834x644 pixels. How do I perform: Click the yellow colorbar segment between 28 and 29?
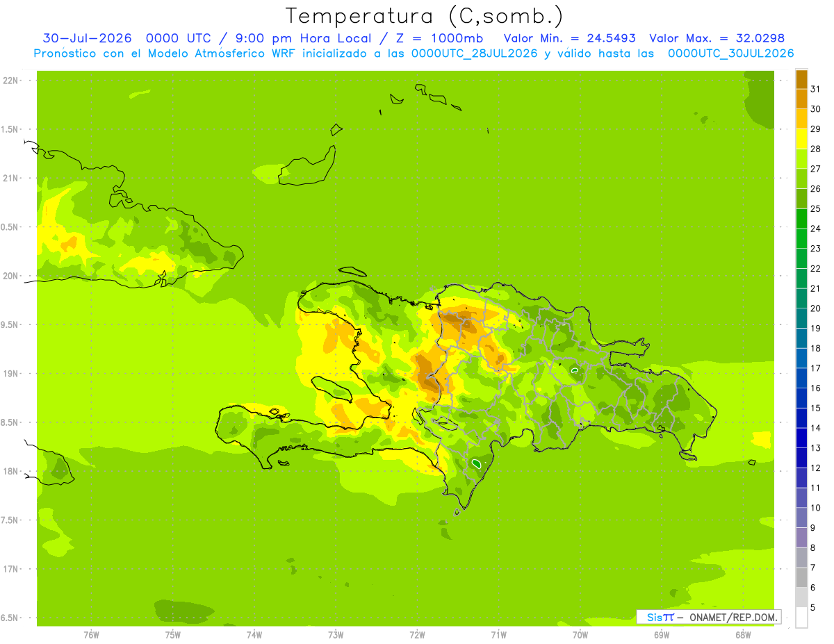(801, 139)
